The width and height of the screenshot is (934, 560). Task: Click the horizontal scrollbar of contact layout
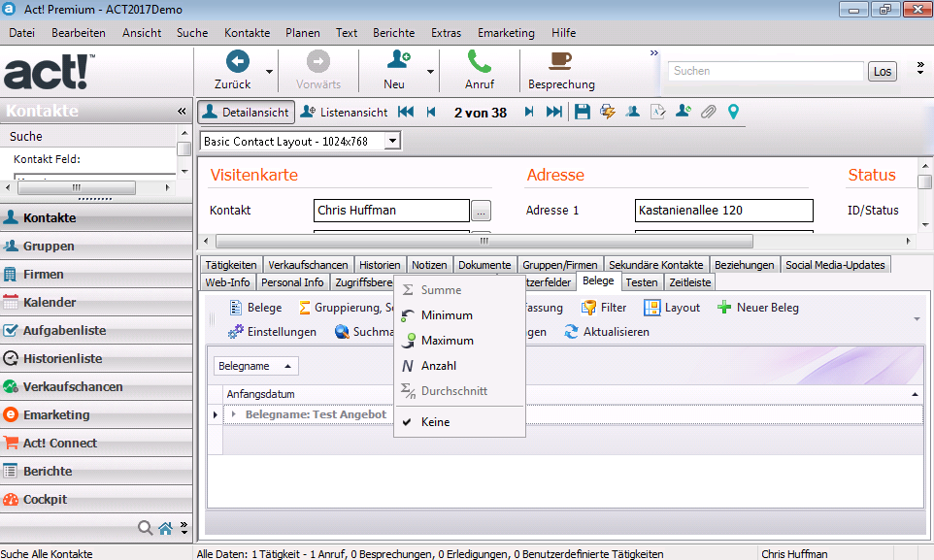tap(484, 242)
